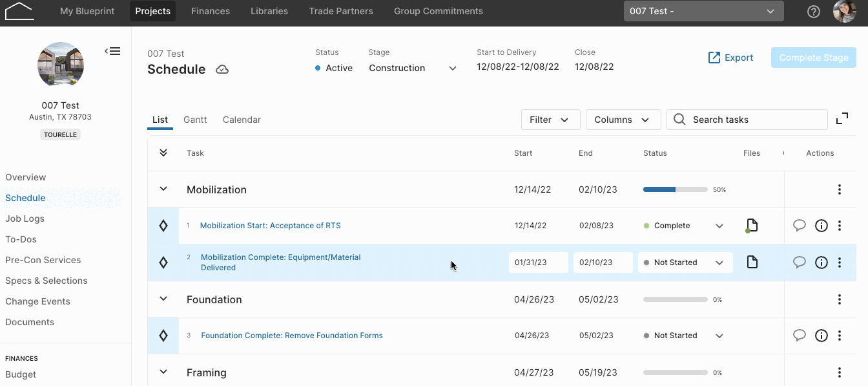Open the Construction stage dropdown
Screen dimensions: 868x386
(413, 68)
